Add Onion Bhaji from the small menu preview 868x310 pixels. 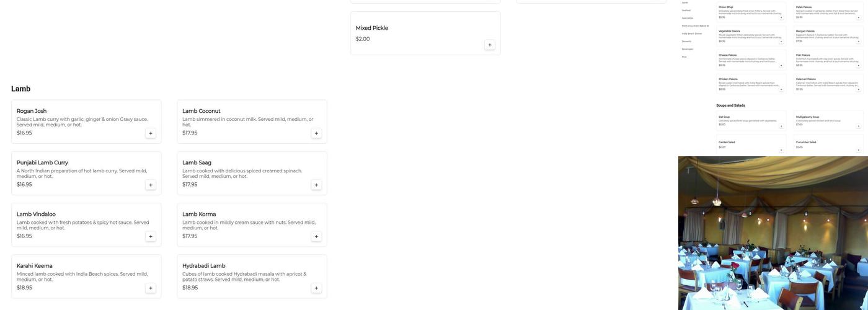(781, 17)
